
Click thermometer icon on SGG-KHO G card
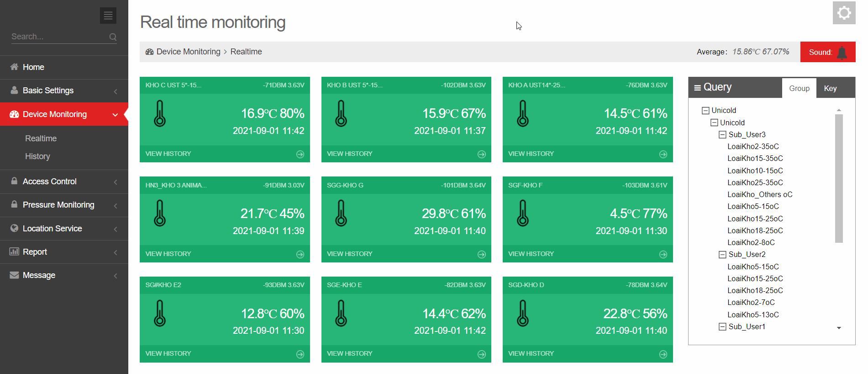click(x=341, y=214)
